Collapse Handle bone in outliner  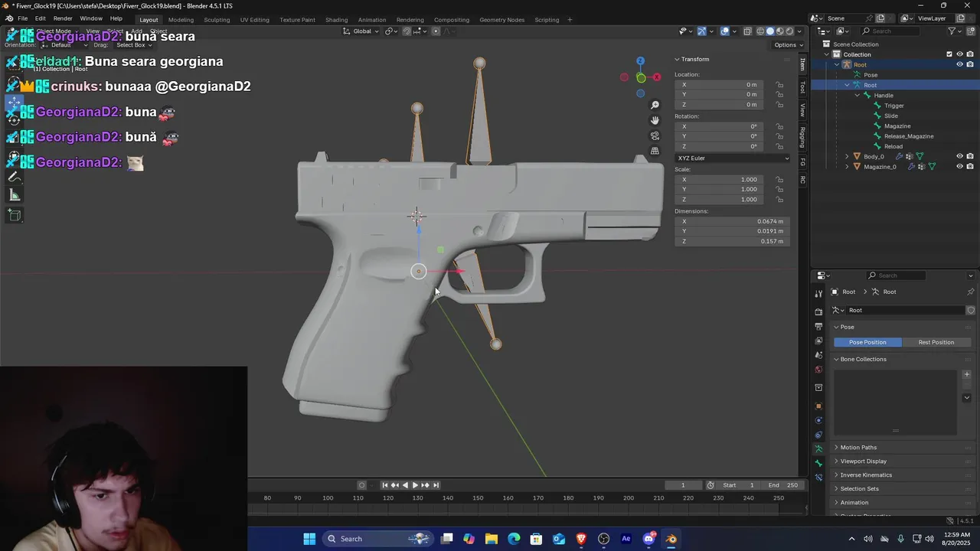[x=857, y=95]
